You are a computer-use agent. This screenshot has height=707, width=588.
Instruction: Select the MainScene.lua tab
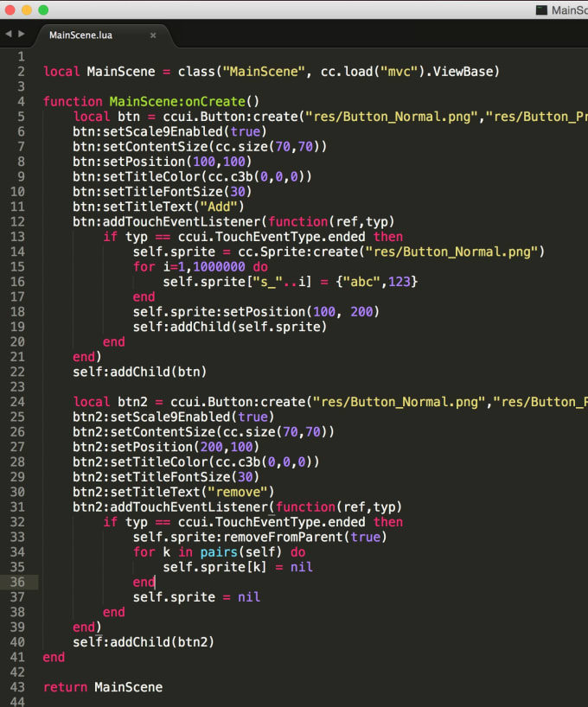click(80, 35)
